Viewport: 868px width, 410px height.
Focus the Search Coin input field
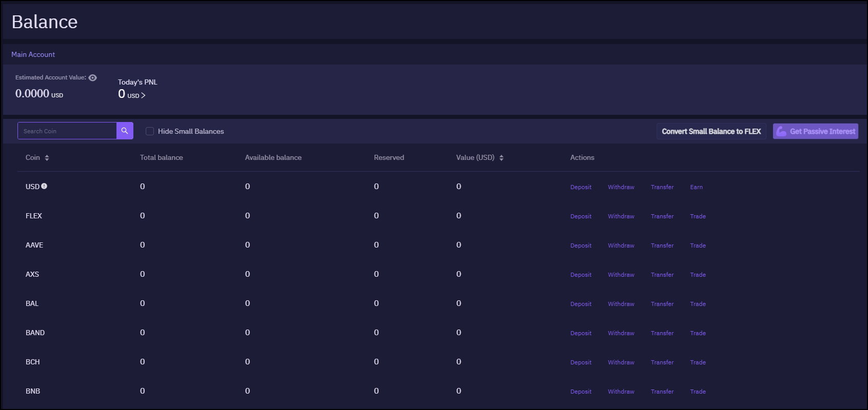pos(67,131)
